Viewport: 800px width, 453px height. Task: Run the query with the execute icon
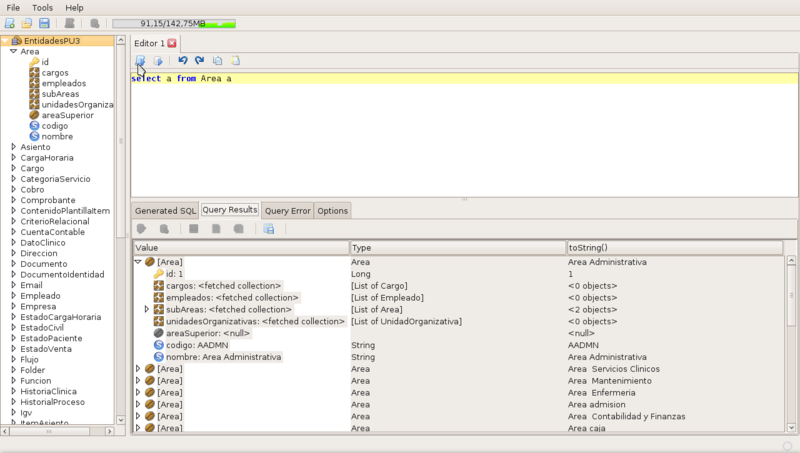[x=140, y=61]
